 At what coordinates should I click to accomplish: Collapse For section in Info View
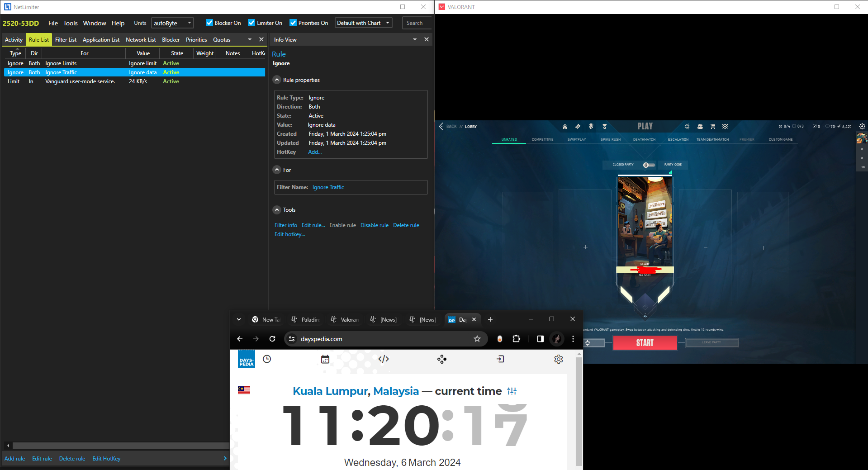[x=277, y=170]
